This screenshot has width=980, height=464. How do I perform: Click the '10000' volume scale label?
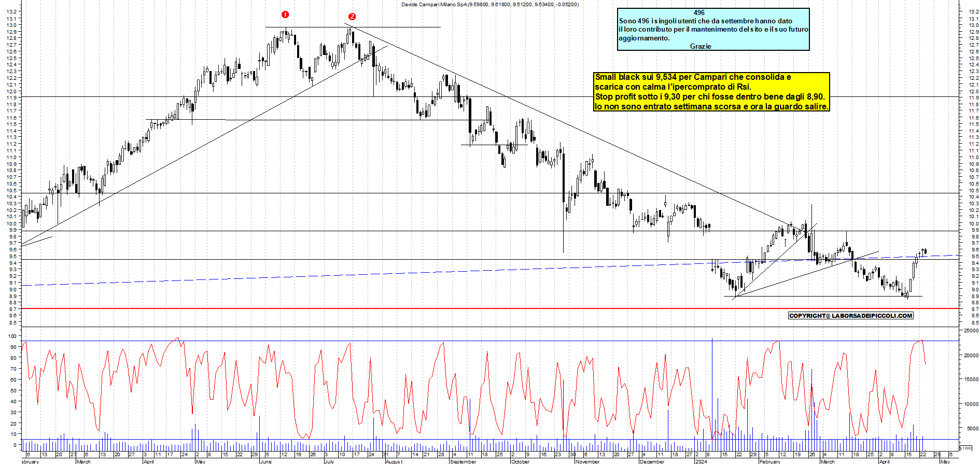[x=971, y=404]
